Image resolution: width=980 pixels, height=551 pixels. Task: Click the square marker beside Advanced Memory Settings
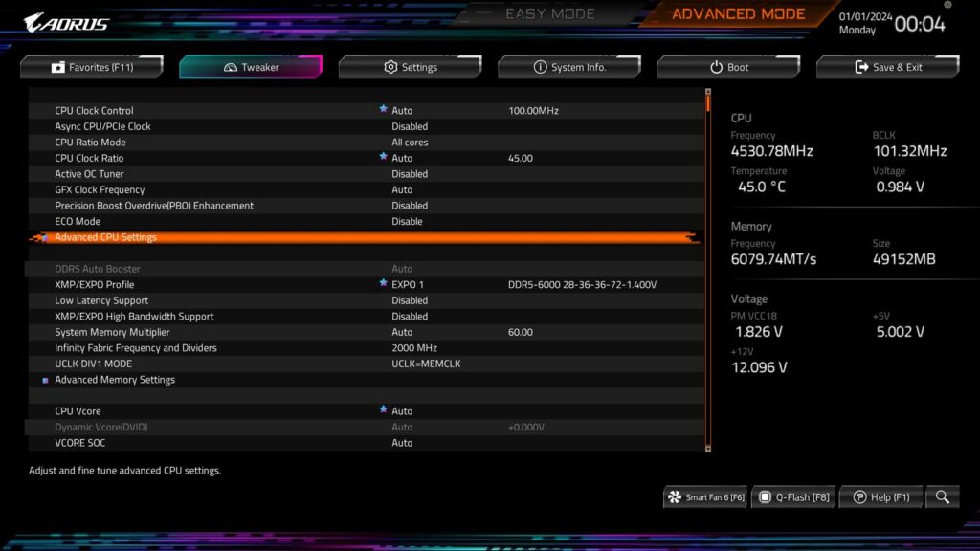[45, 380]
